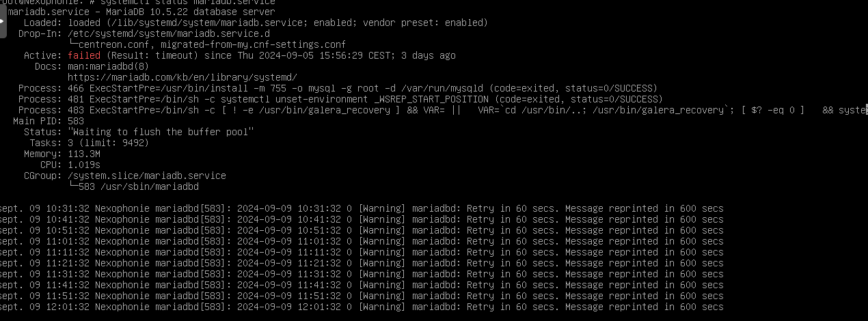Click the log line timestamped 10:31:32

tap(362, 208)
